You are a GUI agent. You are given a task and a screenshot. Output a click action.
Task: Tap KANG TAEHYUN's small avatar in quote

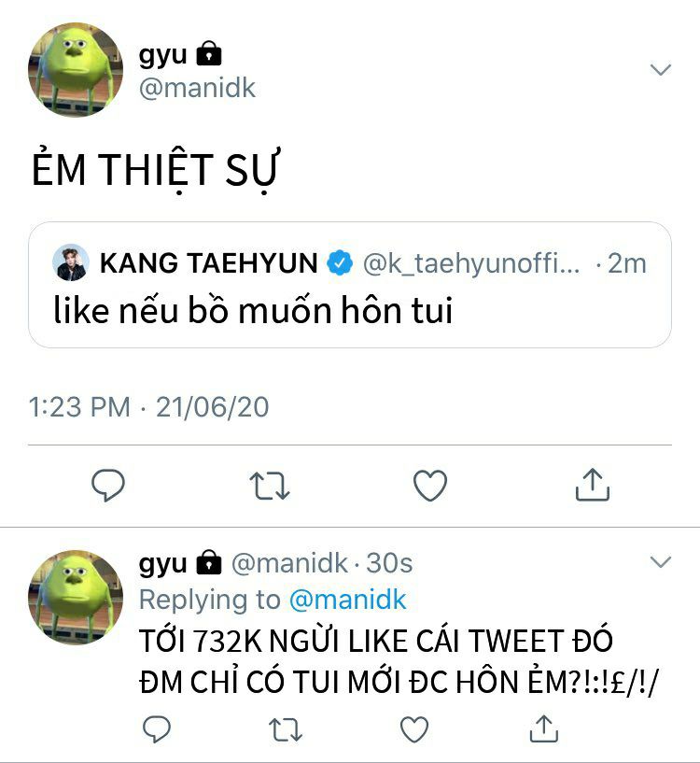click(x=71, y=262)
